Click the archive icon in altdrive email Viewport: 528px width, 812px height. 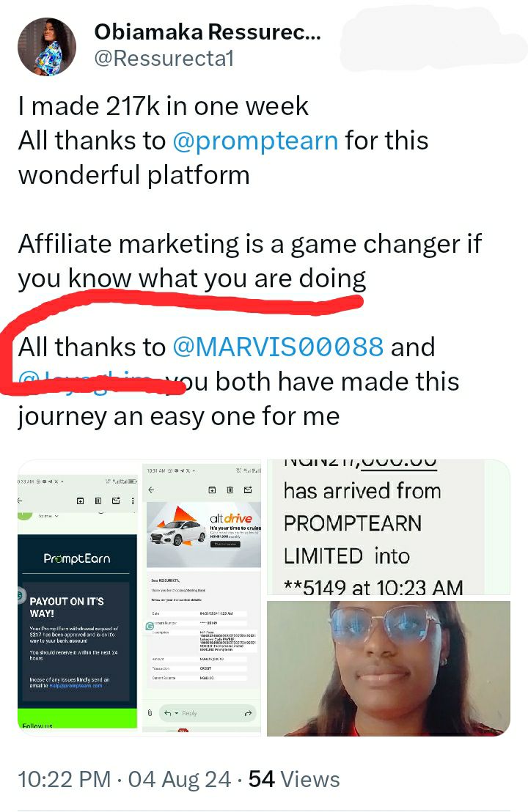212,490
